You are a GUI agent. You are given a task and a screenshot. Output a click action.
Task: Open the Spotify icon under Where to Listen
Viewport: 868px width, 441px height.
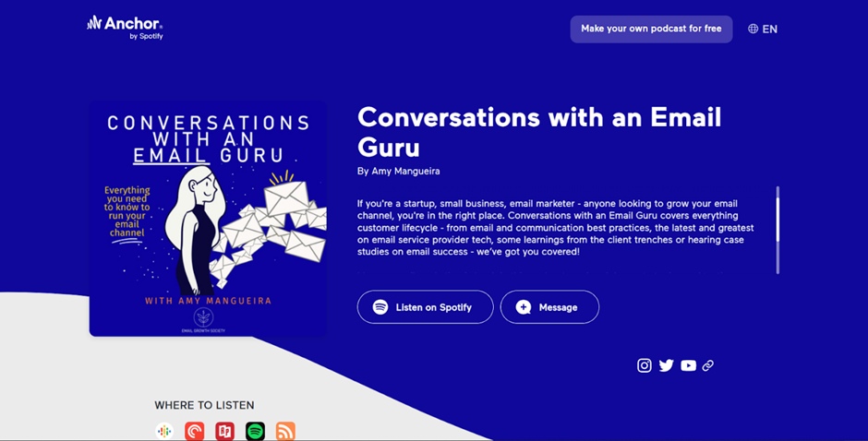255,431
